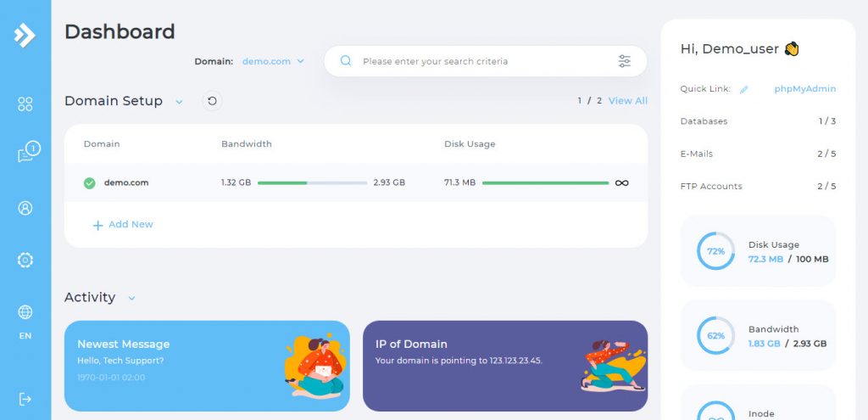This screenshot has width=868, height=420.
Task: Click the 1.83 GB bandwidth value
Action: tap(764, 344)
